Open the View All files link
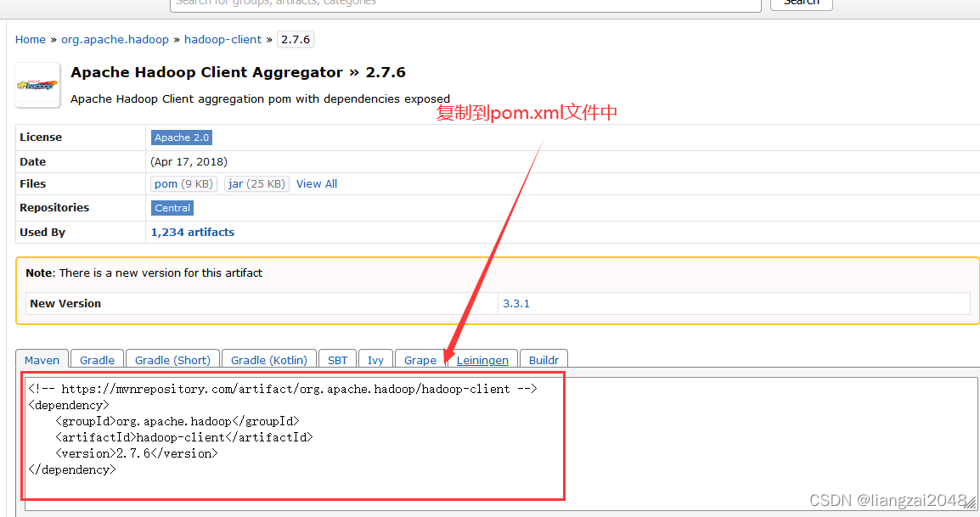Image resolution: width=980 pixels, height=517 pixels. (x=317, y=184)
